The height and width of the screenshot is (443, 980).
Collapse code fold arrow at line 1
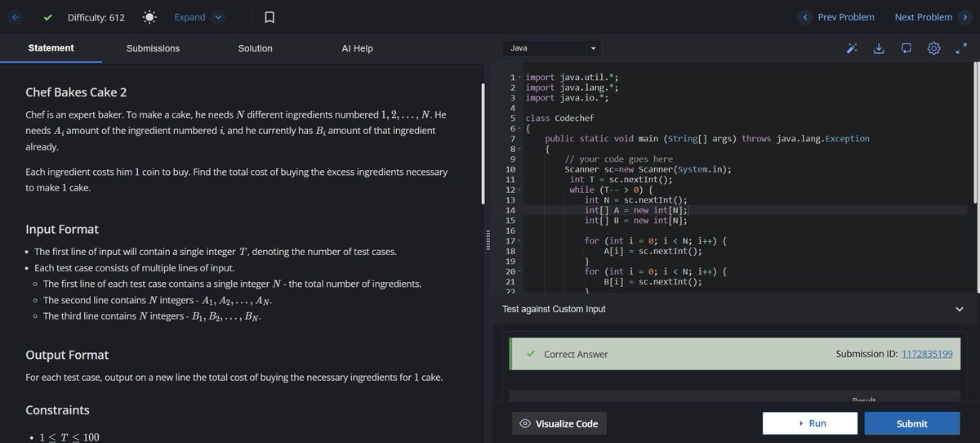click(x=520, y=78)
